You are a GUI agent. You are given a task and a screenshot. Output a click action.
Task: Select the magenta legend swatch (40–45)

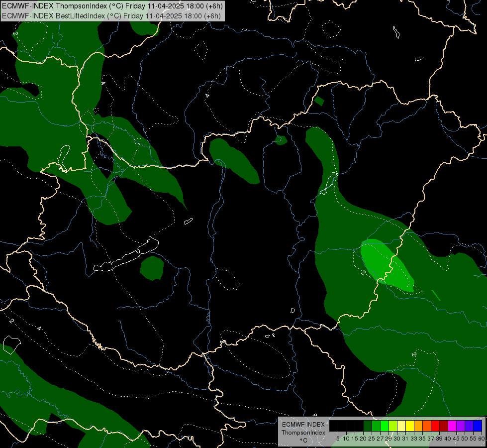click(x=452, y=426)
